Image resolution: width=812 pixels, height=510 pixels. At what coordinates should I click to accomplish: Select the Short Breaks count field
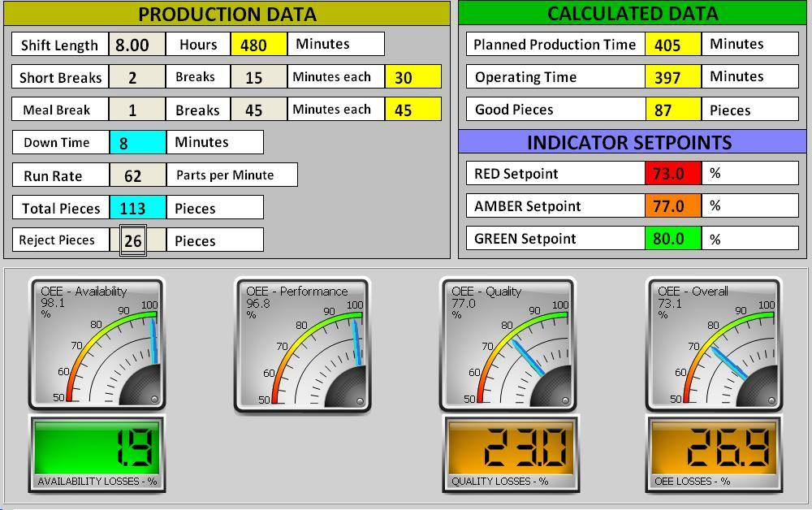(137, 77)
